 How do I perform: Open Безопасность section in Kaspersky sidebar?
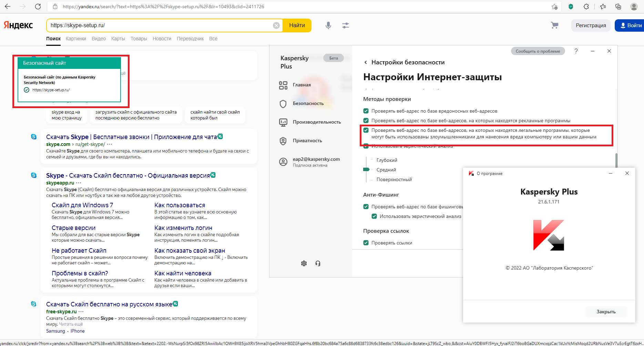tap(301, 104)
